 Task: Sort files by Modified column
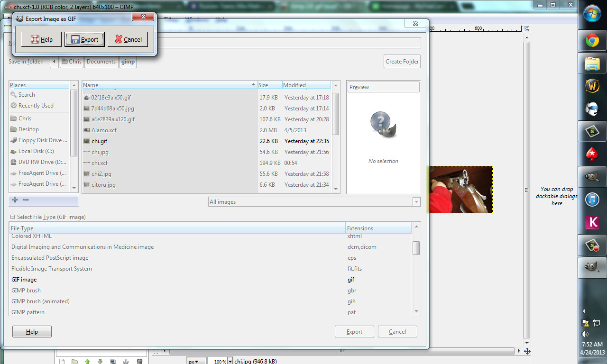[x=306, y=85]
